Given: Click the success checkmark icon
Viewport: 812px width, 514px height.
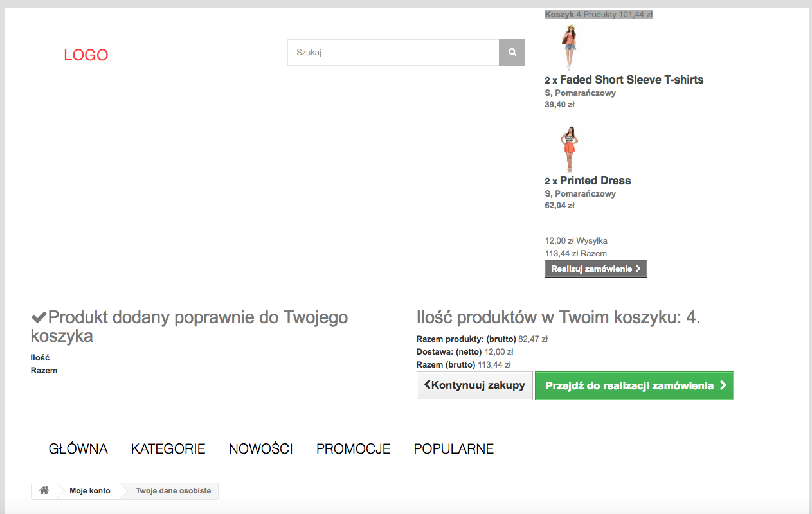Looking at the screenshot, I should (39, 317).
